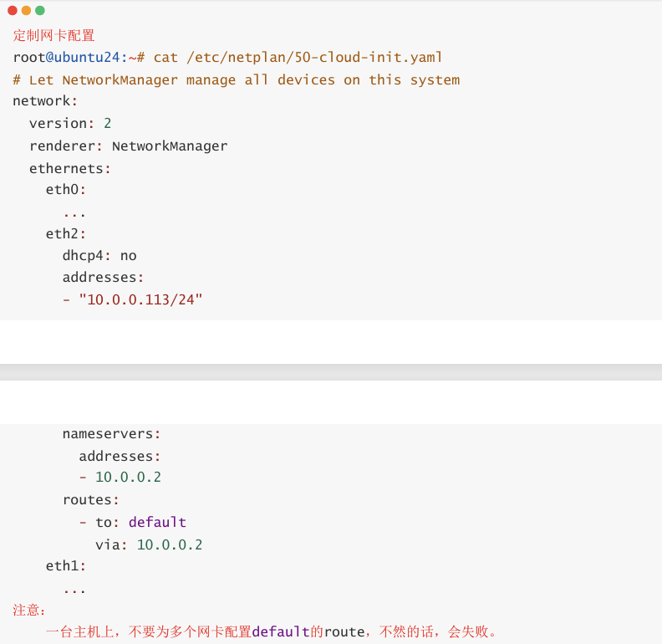662x644 pixels.
Task: Click the "ethernets:" key
Action: 70,169
